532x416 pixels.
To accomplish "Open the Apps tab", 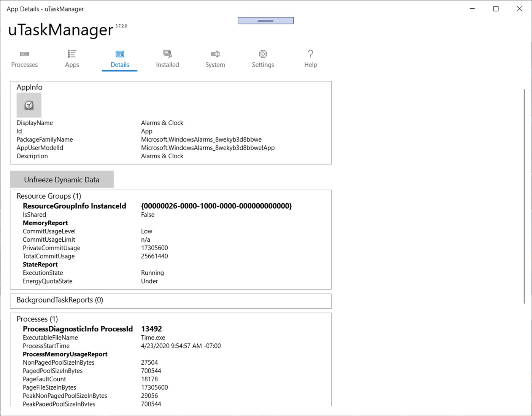I will click(71, 59).
